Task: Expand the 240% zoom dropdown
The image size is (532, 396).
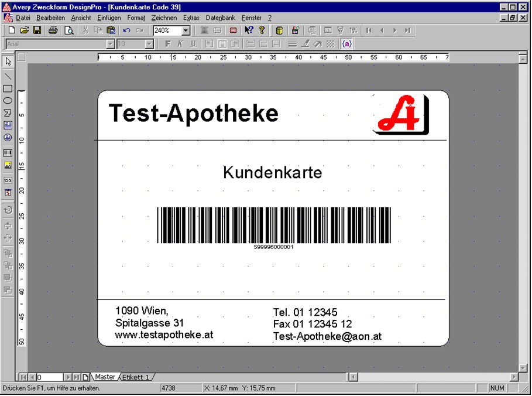Action: click(x=186, y=30)
